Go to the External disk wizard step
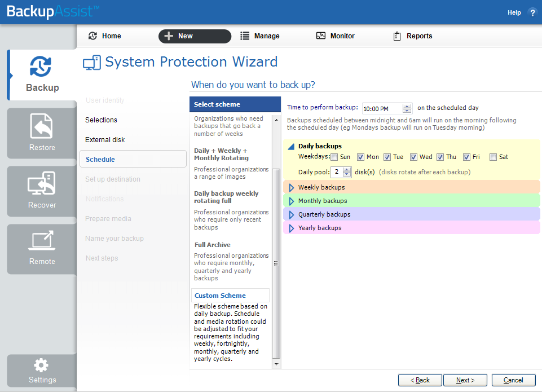This screenshot has height=392, width=542. [x=105, y=140]
